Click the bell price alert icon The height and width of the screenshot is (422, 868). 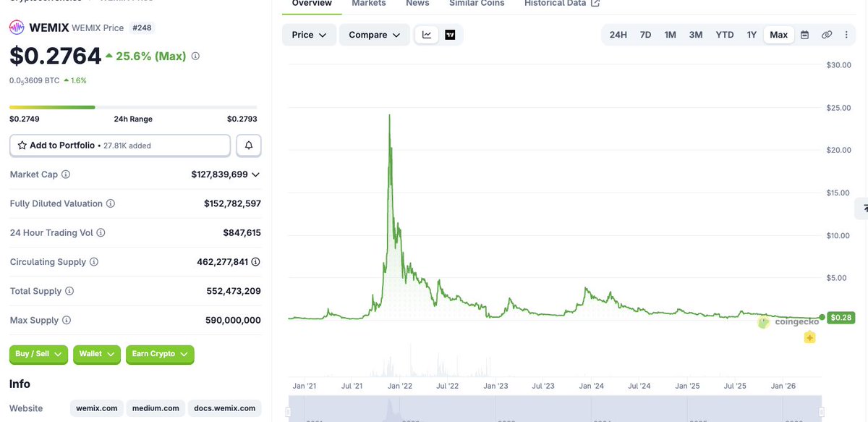click(249, 145)
